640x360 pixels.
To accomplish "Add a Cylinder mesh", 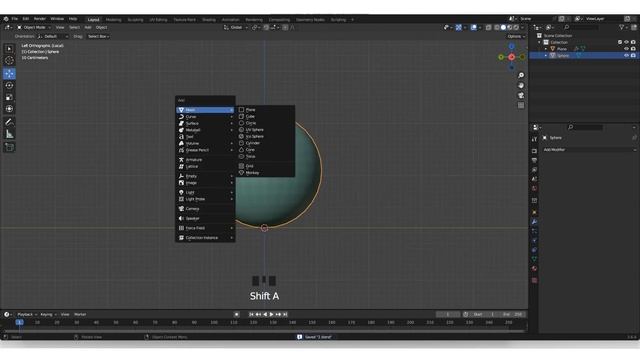I will [265, 143].
